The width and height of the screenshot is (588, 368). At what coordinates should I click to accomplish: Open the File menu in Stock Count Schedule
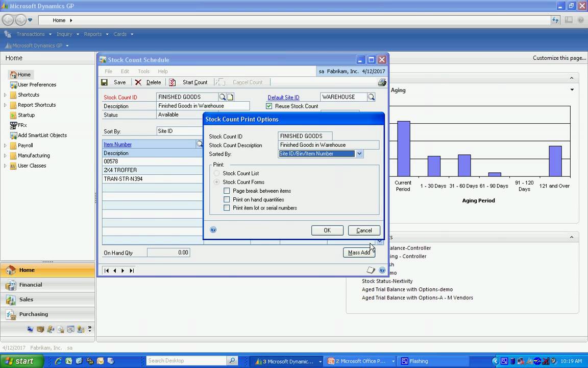coord(108,72)
